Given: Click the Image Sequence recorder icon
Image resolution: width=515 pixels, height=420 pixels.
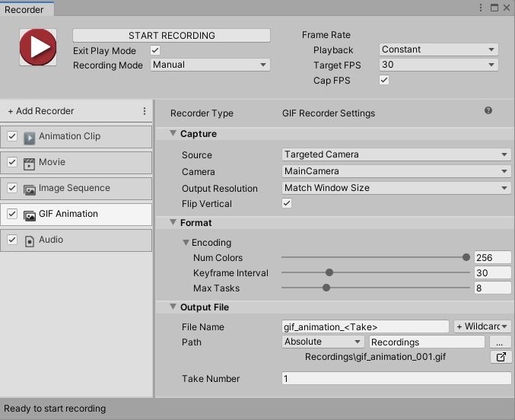Looking at the screenshot, I should (x=29, y=189).
